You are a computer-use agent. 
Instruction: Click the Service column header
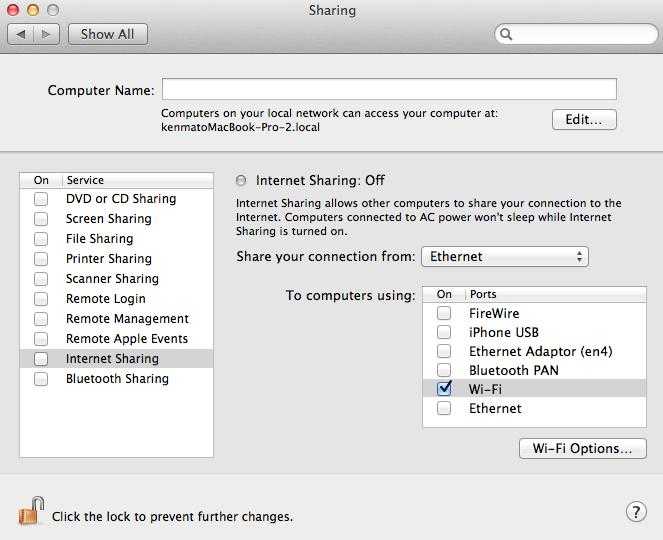85,180
